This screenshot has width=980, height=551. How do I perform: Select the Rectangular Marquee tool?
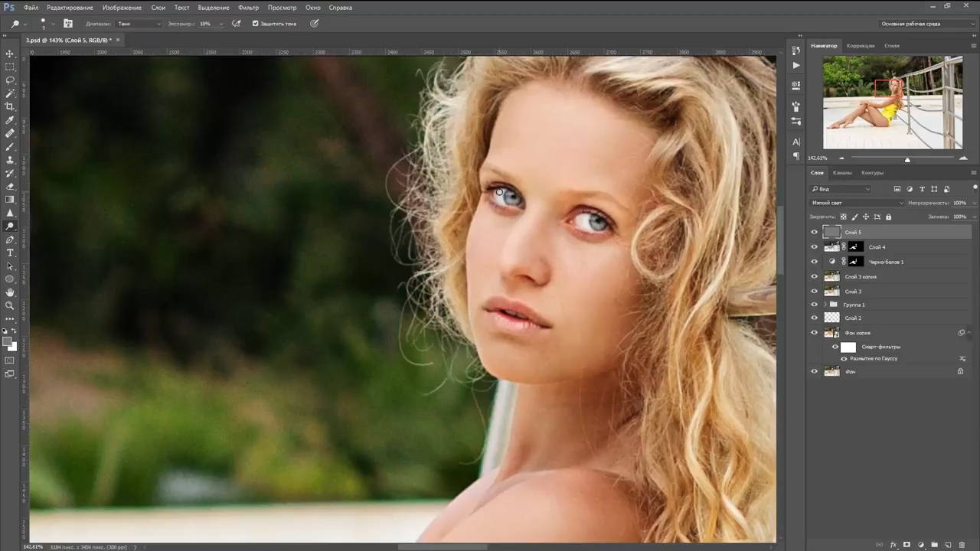click(x=10, y=67)
